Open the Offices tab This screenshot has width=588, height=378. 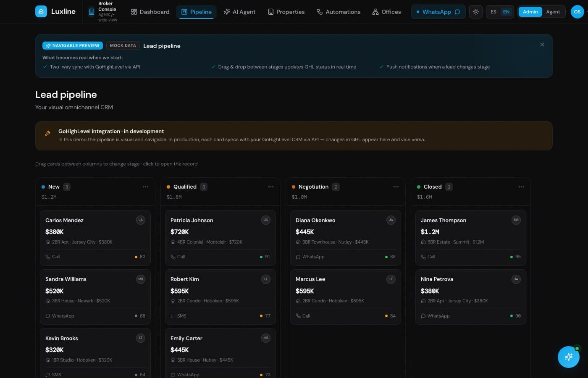tap(386, 12)
